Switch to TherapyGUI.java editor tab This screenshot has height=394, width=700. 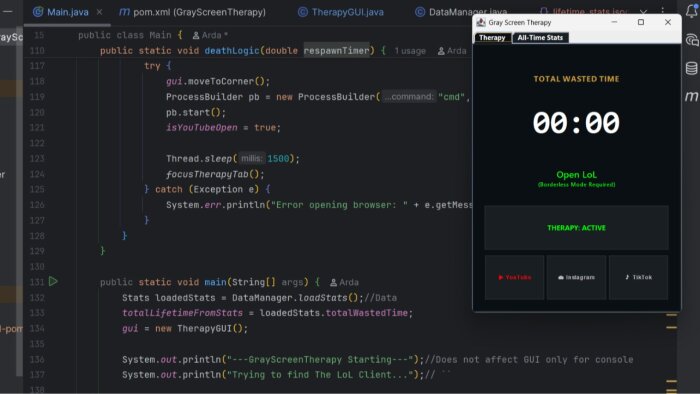341,12
